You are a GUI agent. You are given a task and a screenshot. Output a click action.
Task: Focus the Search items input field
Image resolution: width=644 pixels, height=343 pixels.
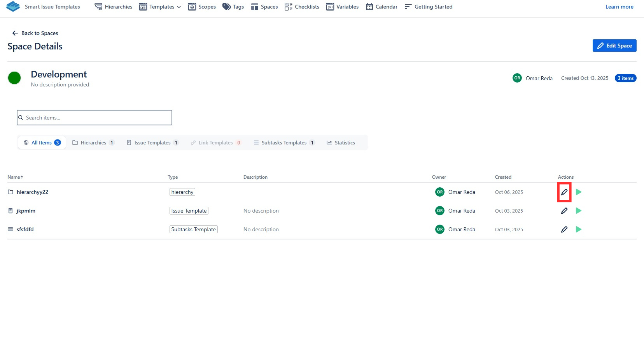pos(94,118)
